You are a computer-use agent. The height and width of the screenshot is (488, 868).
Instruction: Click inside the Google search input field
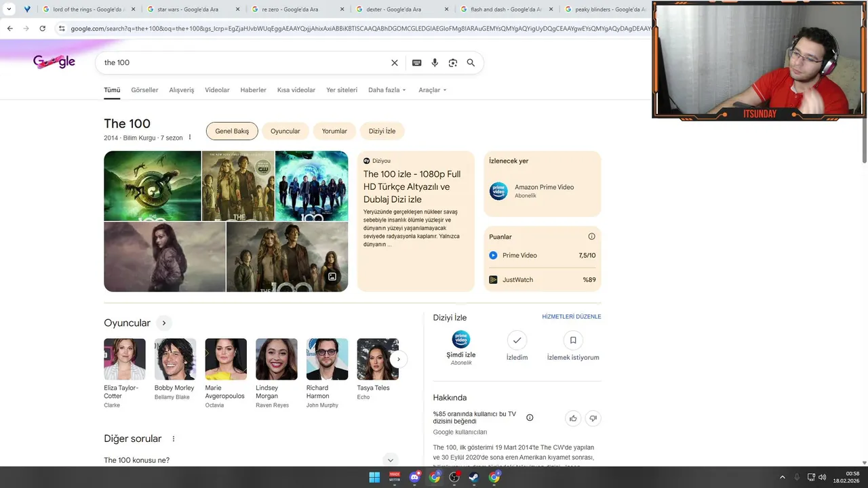pos(244,62)
